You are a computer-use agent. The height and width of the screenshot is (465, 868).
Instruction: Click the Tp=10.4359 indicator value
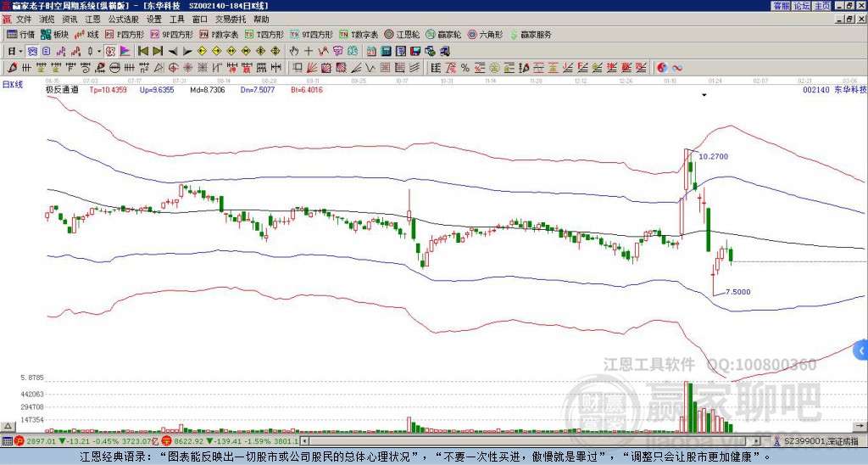108,90
